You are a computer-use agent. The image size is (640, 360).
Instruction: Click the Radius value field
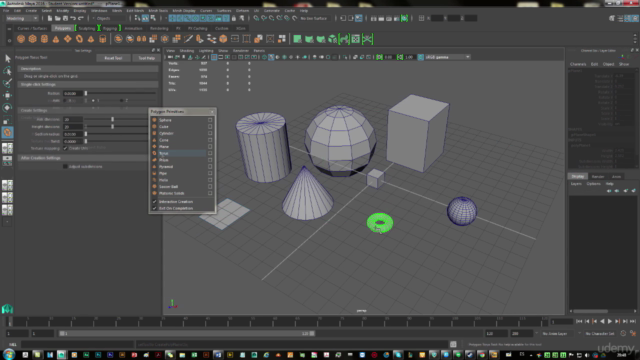(73, 93)
